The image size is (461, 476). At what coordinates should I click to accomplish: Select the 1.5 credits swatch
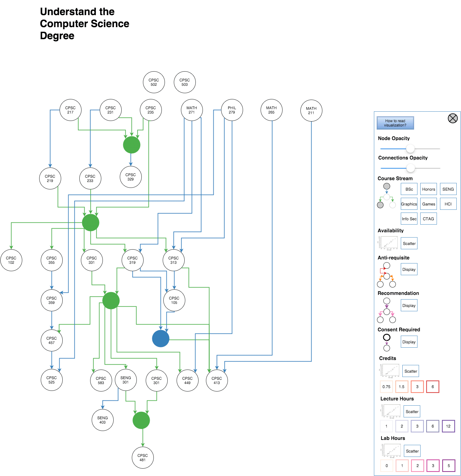[x=402, y=387]
